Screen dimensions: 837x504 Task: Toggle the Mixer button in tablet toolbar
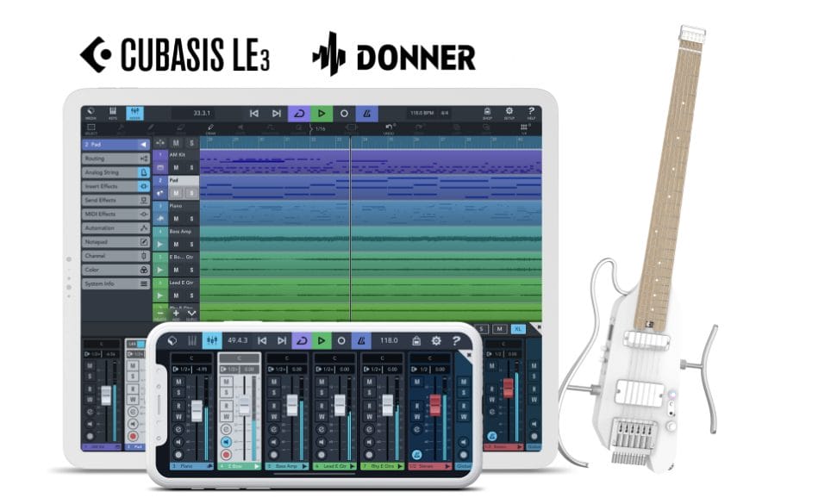click(x=134, y=114)
